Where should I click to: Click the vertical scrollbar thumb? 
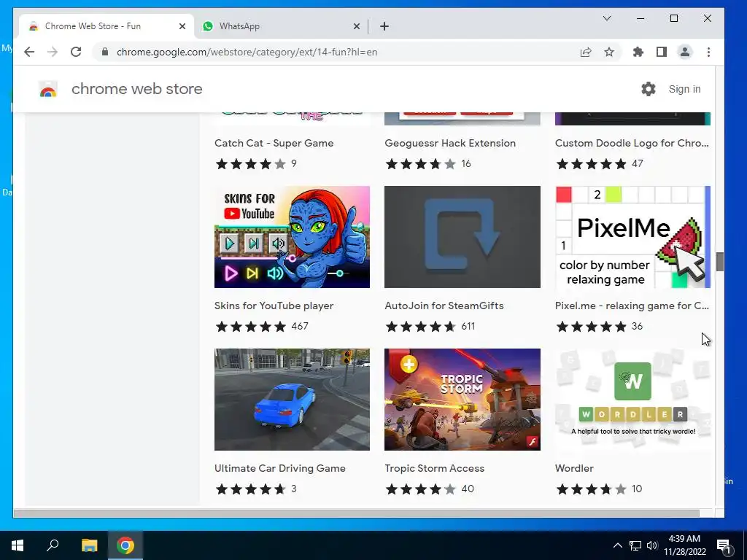(x=719, y=262)
